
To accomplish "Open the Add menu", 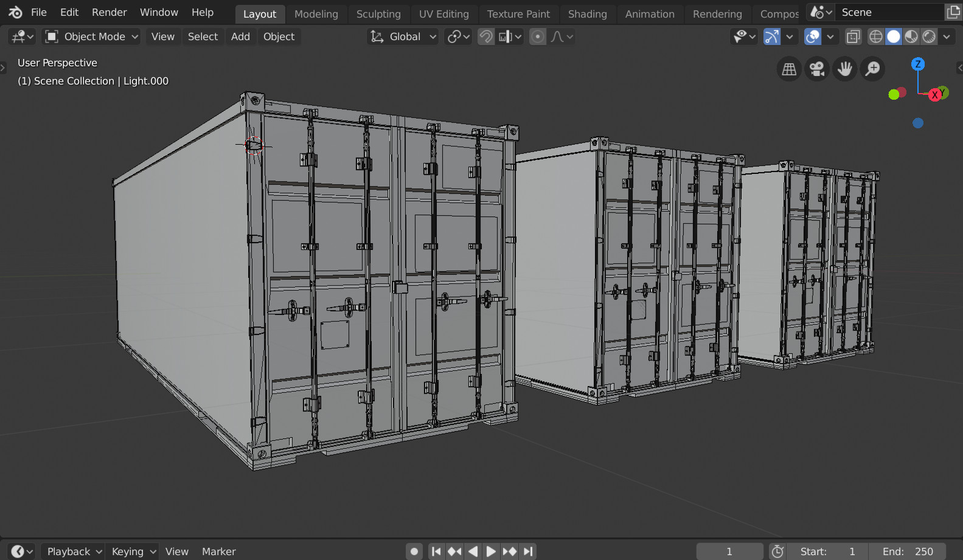I will click(240, 36).
